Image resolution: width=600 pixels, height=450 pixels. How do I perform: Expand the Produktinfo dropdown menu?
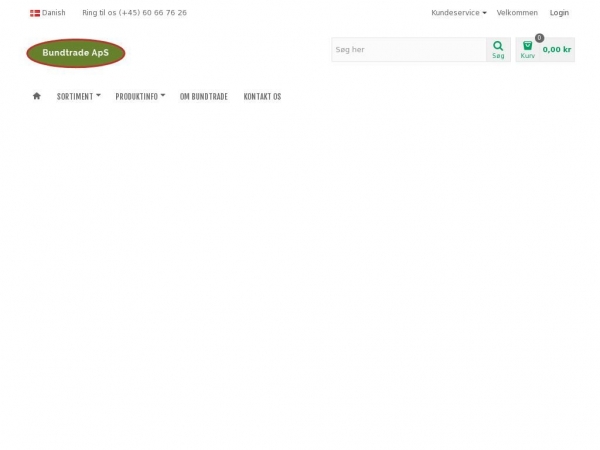pos(140,96)
